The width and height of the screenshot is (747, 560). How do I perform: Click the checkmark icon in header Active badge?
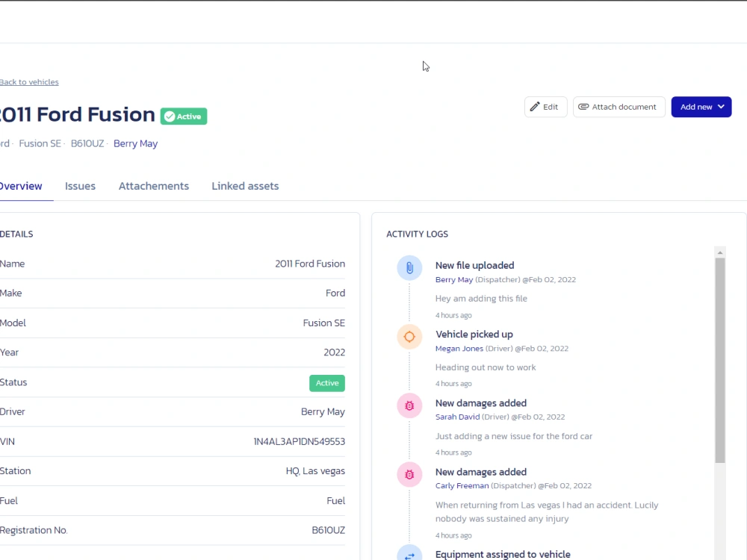pyautogui.click(x=170, y=116)
